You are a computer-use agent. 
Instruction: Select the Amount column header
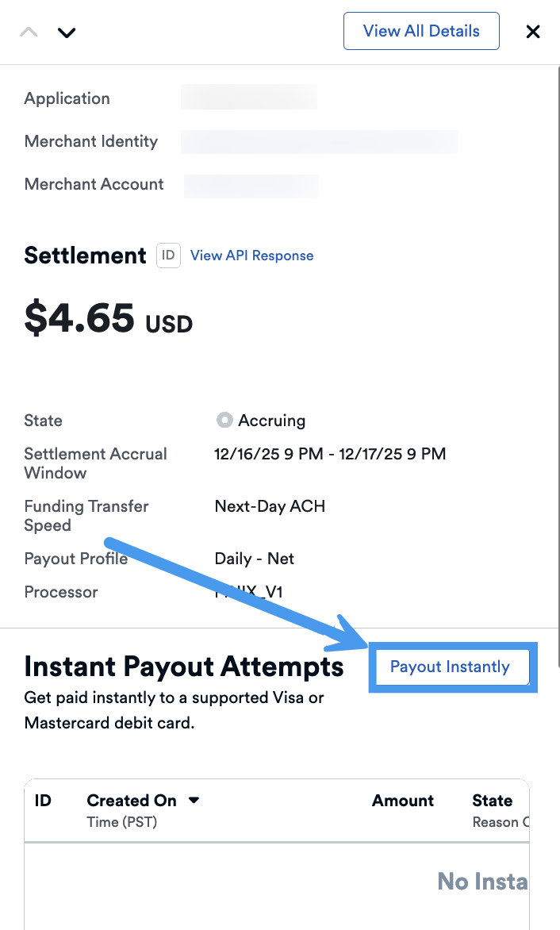[x=402, y=800]
